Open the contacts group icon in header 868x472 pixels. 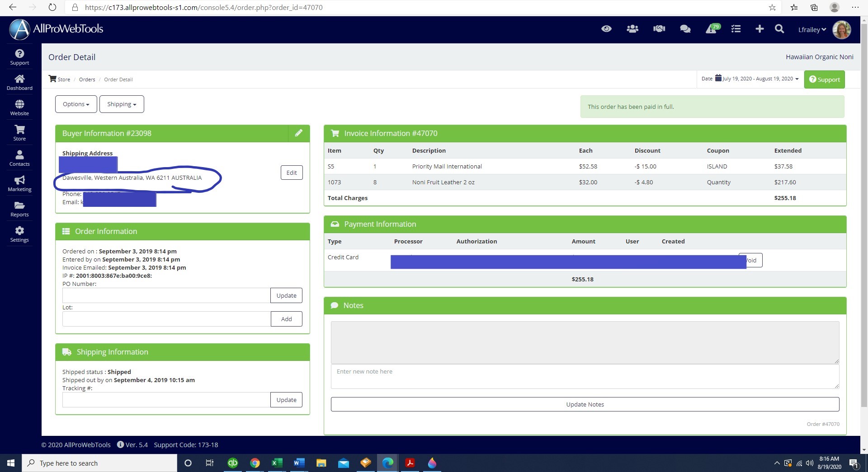pyautogui.click(x=632, y=29)
